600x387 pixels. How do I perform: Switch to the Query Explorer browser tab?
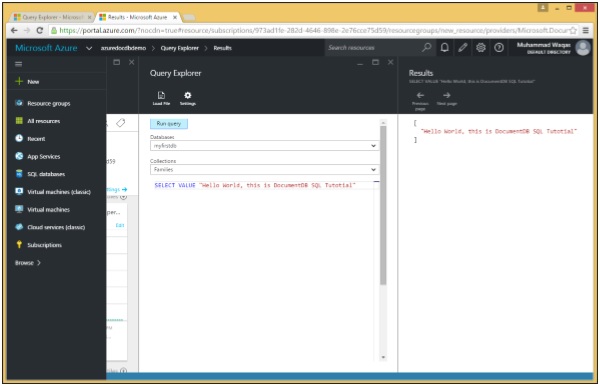pyautogui.click(x=52, y=17)
